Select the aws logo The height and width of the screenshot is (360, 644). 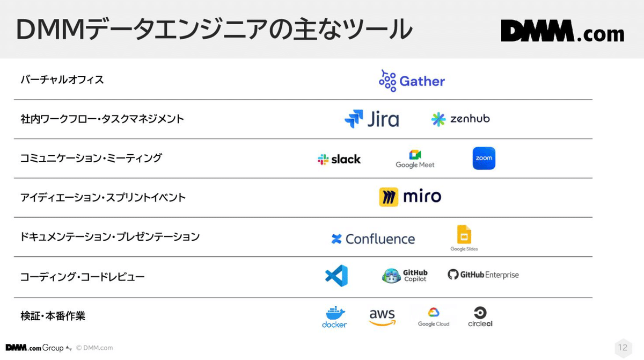click(382, 317)
